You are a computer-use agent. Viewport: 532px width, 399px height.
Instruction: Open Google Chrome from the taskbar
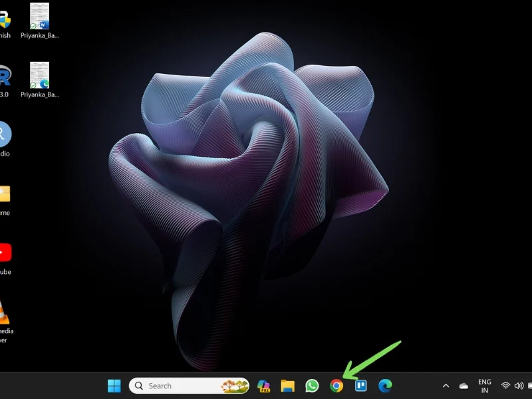pyautogui.click(x=336, y=386)
